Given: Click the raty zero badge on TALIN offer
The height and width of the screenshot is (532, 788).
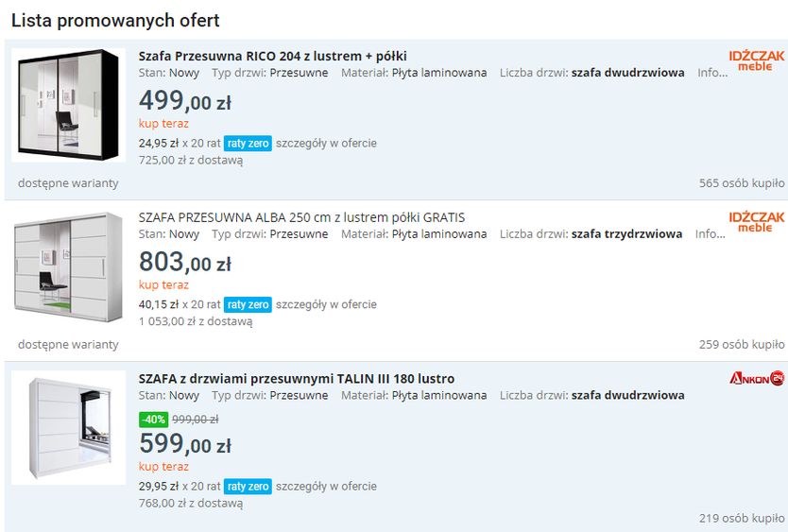Looking at the screenshot, I should pos(248,487).
